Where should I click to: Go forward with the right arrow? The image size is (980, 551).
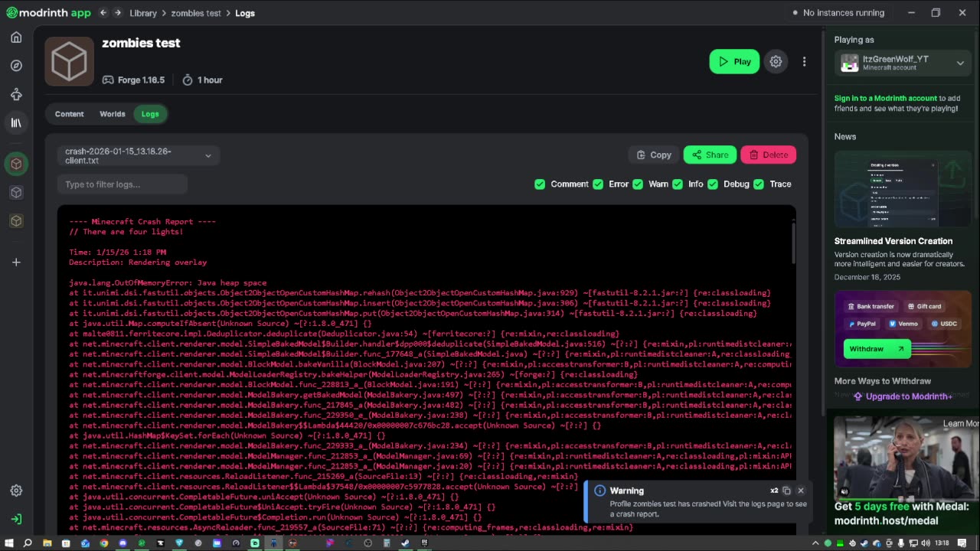coord(118,13)
